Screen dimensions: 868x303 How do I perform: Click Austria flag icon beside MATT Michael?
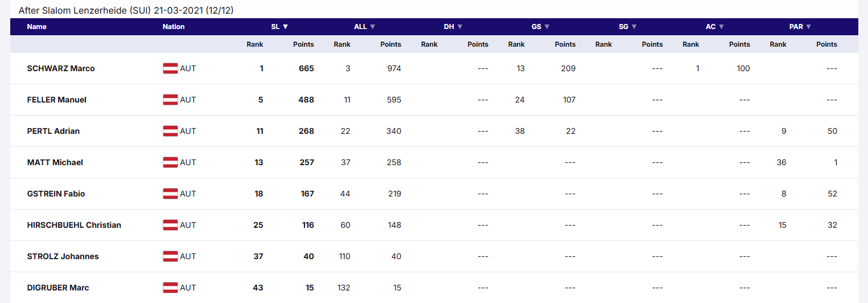[x=170, y=162]
